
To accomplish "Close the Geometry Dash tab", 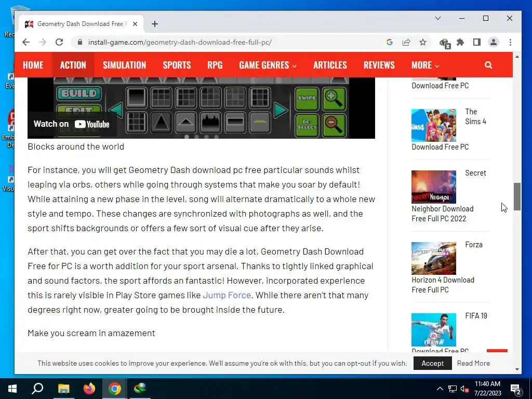I will [135, 24].
